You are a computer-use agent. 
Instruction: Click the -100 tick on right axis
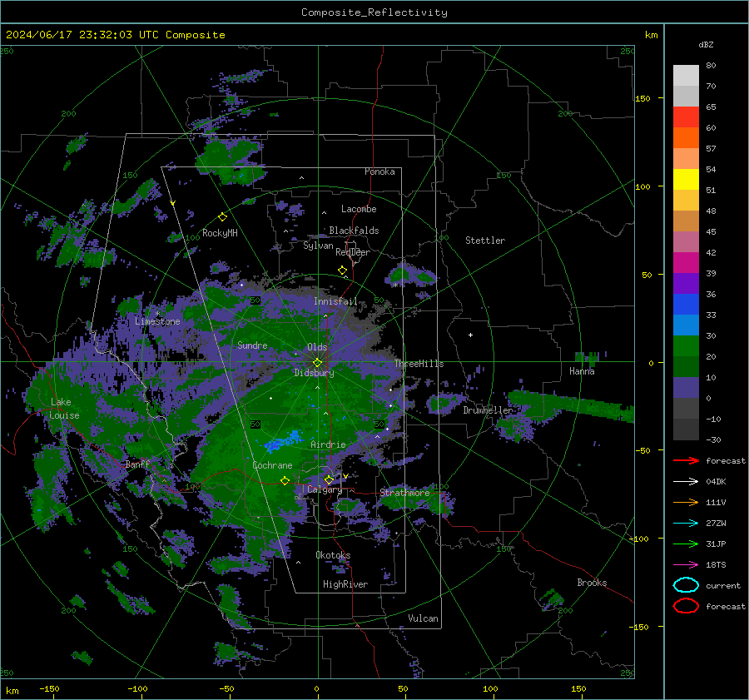tap(638, 539)
